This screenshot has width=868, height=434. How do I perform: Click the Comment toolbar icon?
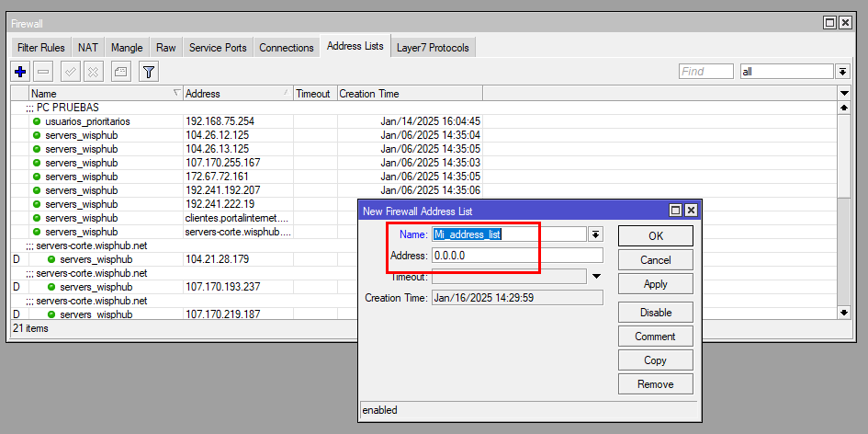pyautogui.click(x=120, y=71)
